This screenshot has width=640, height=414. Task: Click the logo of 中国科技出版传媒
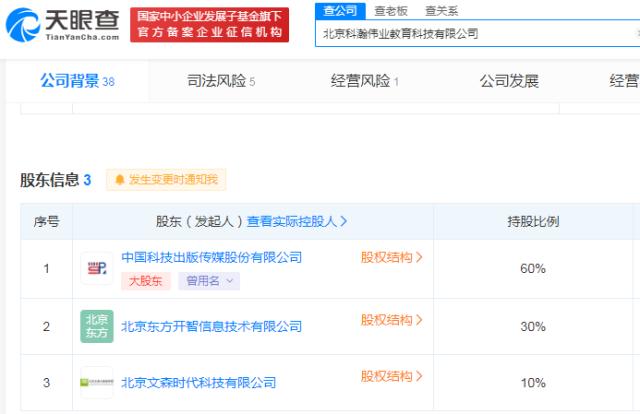coord(97,268)
